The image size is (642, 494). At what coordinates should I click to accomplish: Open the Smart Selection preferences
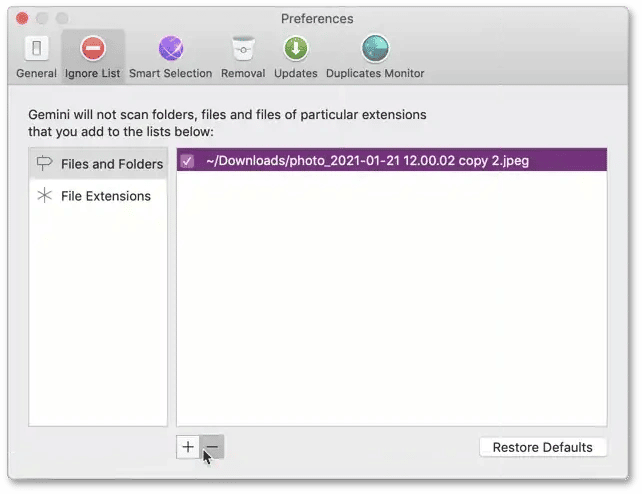click(171, 57)
